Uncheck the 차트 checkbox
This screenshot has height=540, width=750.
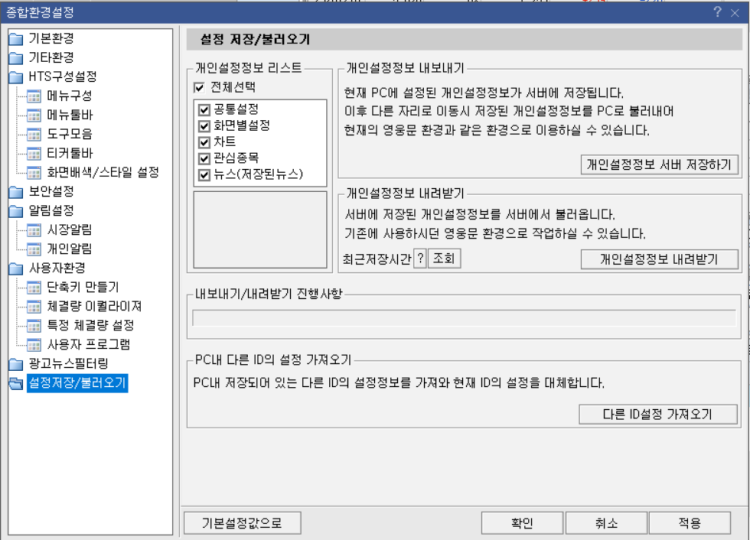(204, 142)
